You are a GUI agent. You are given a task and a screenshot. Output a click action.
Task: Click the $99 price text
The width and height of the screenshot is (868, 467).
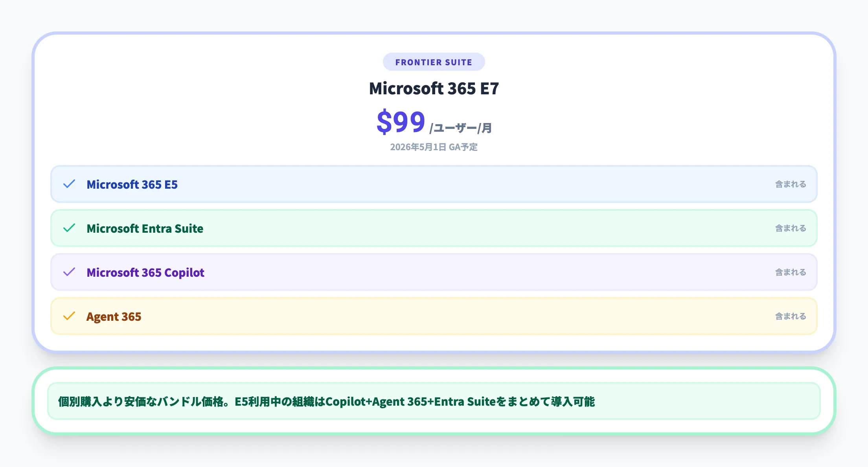pos(401,122)
